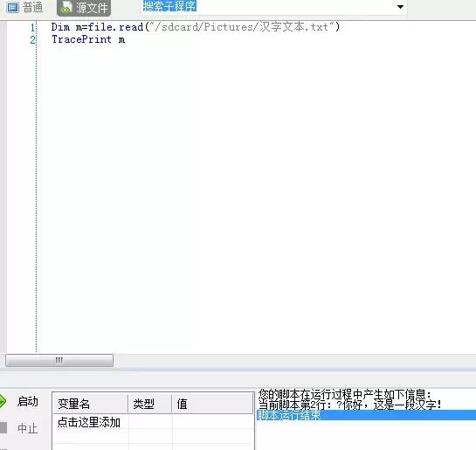Click the 变量名 column header
The image size is (476, 450).
(x=90, y=404)
